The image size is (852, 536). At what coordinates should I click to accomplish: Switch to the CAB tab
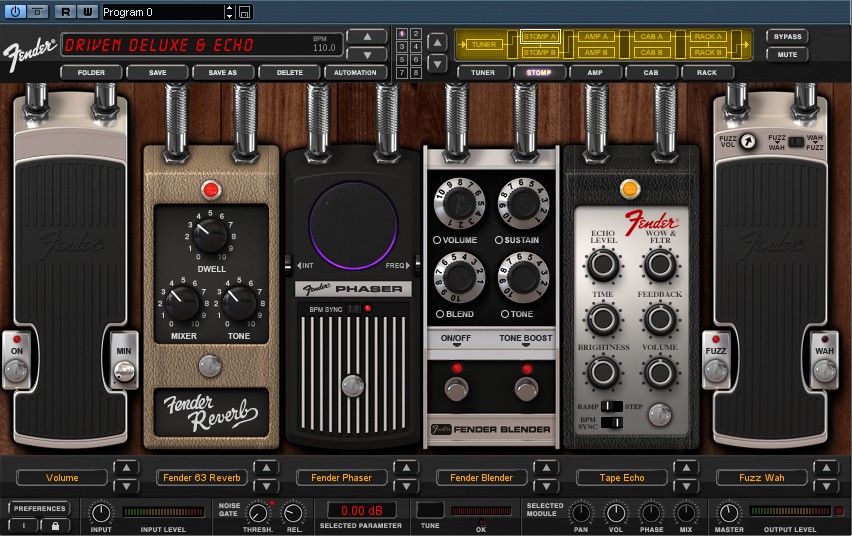pos(651,72)
